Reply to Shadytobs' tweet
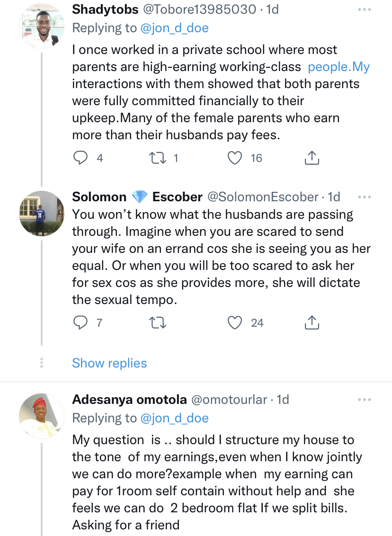This screenshot has width=392, height=536. [x=81, y=158]
